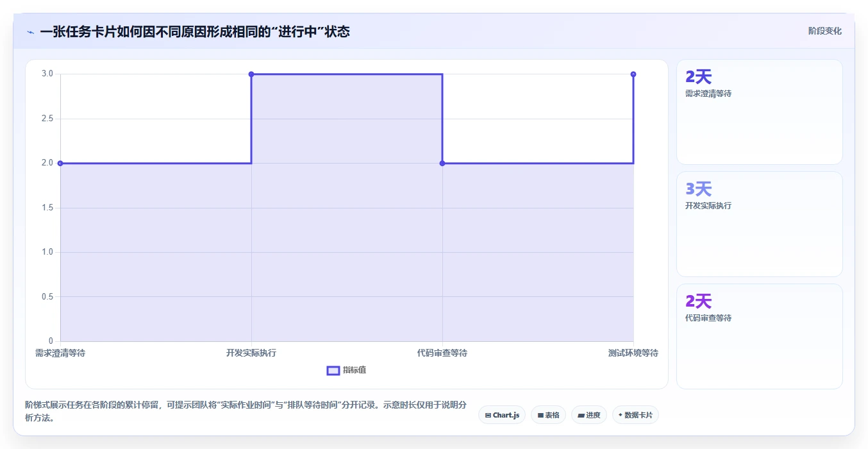
Task: Click x-axis label 代码审查等待
Action: tap(442, 353)
